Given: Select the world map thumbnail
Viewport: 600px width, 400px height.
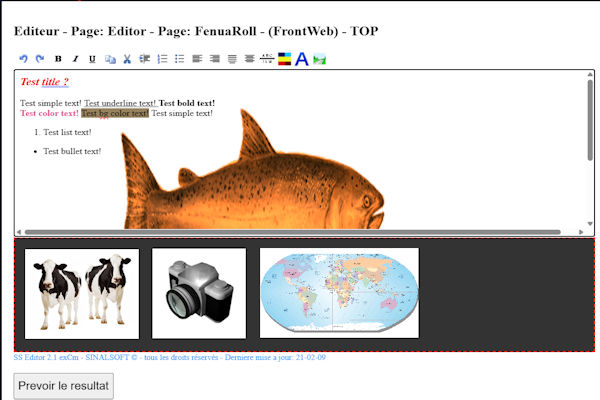Looking at the screenshot, I should [x=339, y=293].
